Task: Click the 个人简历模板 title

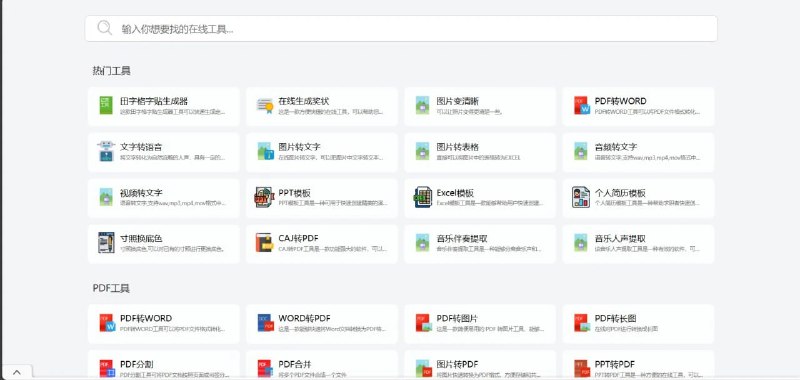Action: click(x=620, y=193)
